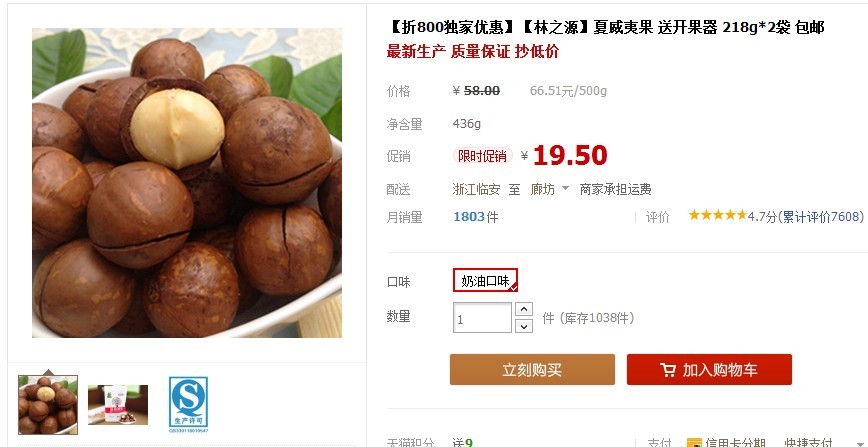The height and width of the screenshot is (447, 868).
Task: Click the 加入购物车 add to cart button
Action: [709, 369]
